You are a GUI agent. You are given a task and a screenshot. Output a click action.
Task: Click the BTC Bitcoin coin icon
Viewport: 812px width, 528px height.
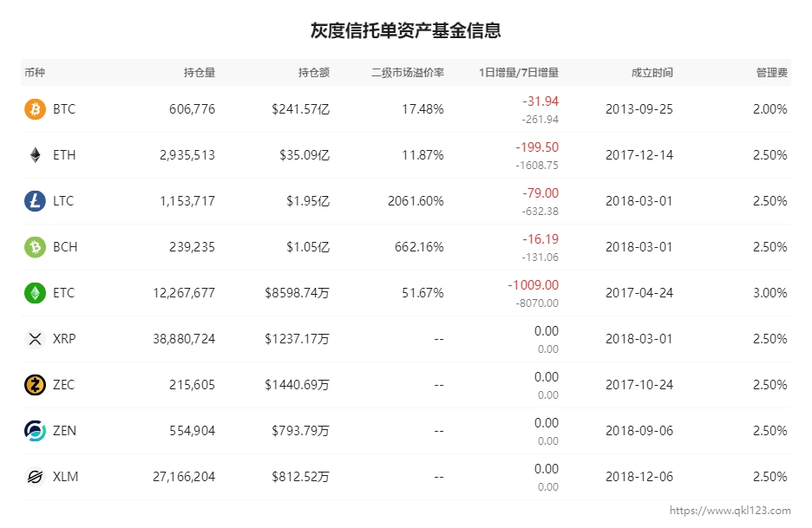(x=35, y=109)
